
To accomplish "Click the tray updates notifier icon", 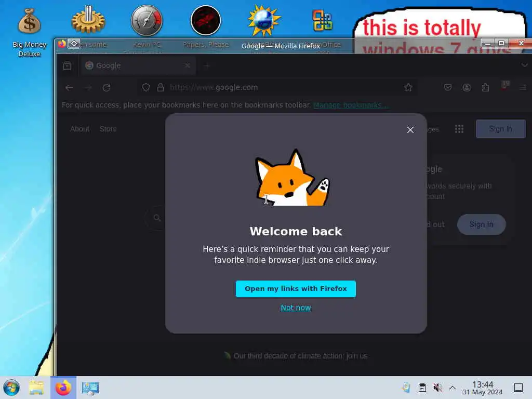I will (x=406, y=388).
